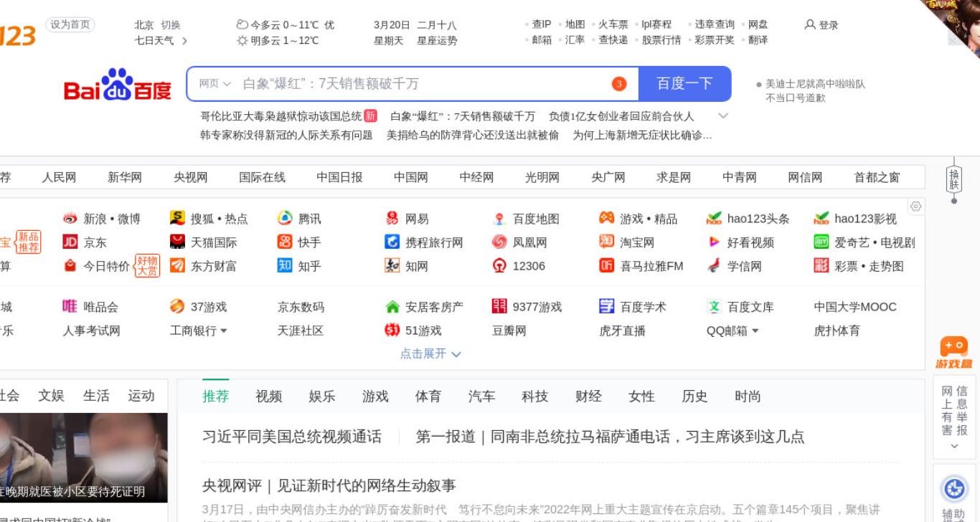This screenshot has height=522, width=980.
Task: Expand the ICBC (工商银行) dropdown arrow
Action: click(223, 331)
